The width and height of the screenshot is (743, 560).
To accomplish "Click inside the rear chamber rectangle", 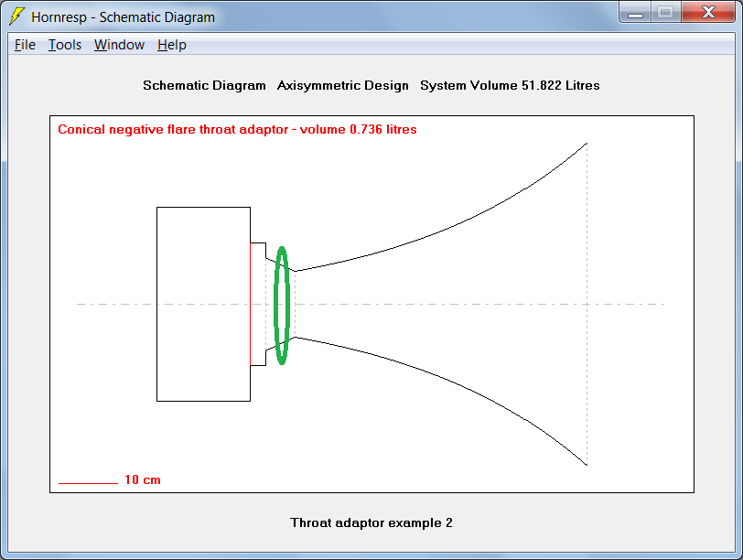I will tap(204, 304).
